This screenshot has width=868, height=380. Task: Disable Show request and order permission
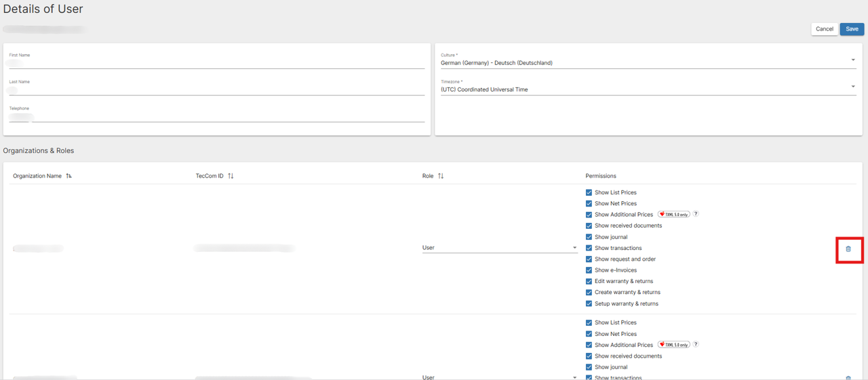589,259
